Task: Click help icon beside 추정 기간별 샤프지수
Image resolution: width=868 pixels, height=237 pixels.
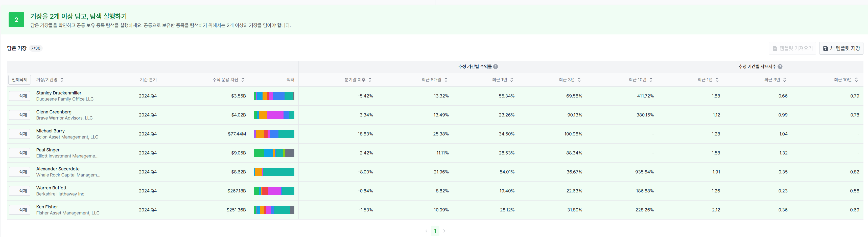Action: (780, 67)
